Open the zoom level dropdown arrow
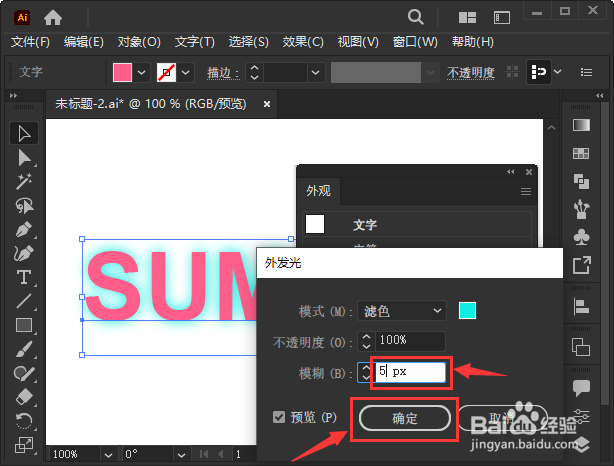Viewport: 614px width, 466px height. tap(108, 455)
